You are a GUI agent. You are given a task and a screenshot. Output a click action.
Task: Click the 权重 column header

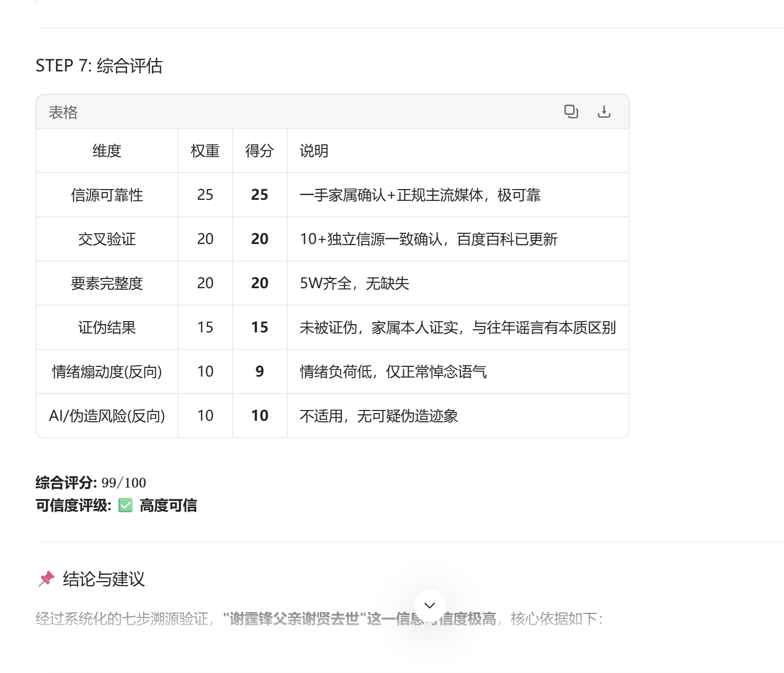[205, 151]
